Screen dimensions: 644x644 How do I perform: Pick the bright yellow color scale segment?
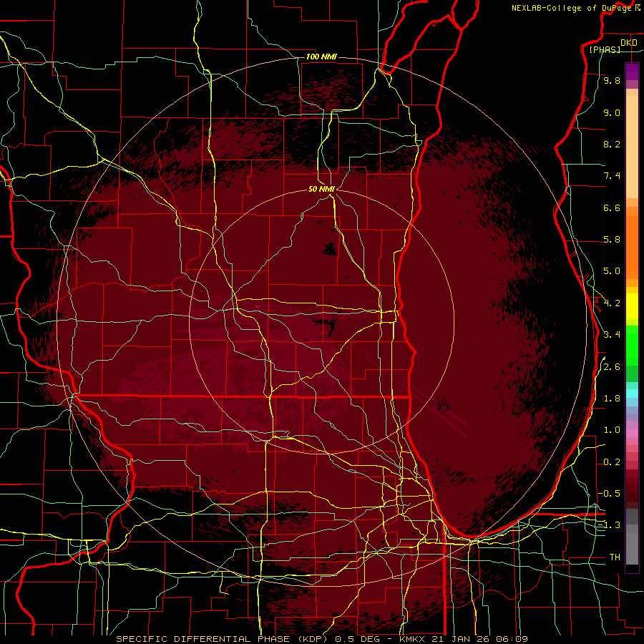pos(632,306)
